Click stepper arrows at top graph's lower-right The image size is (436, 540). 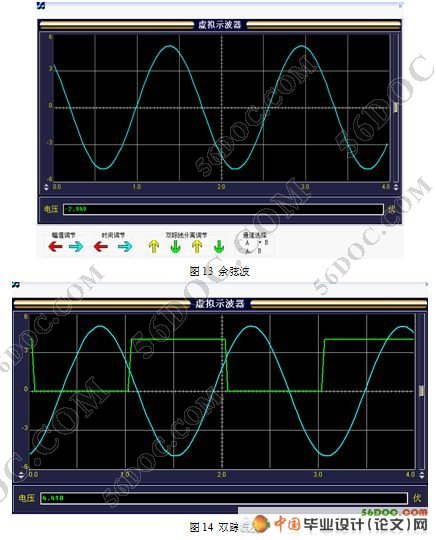396,187
